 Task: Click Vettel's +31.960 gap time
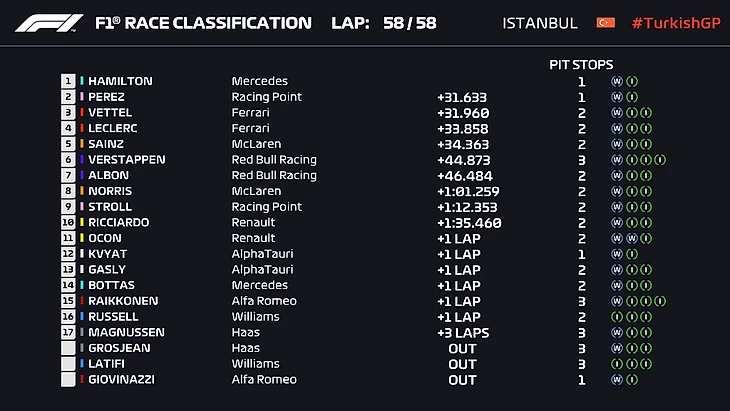point(461,113)
